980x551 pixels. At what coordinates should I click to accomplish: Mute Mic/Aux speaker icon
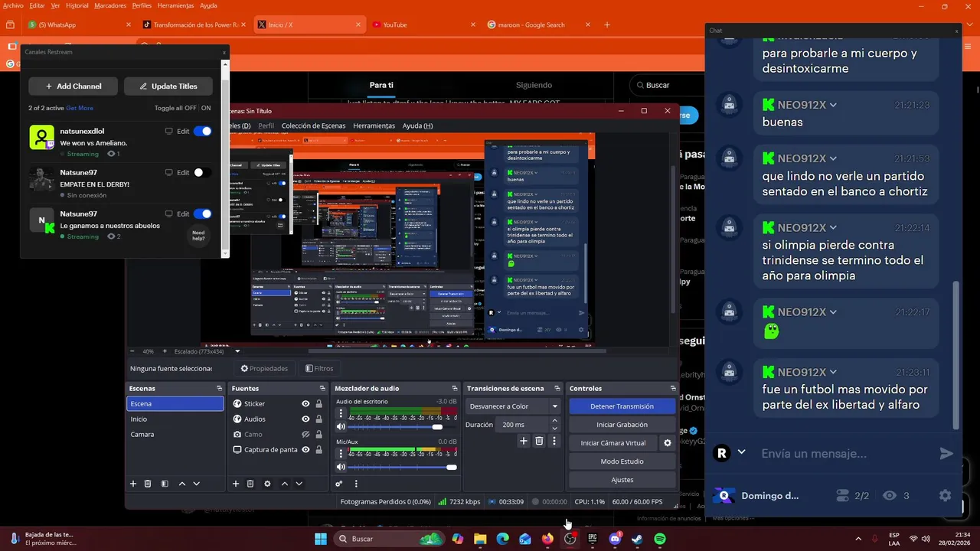click(x=341, y=467)
